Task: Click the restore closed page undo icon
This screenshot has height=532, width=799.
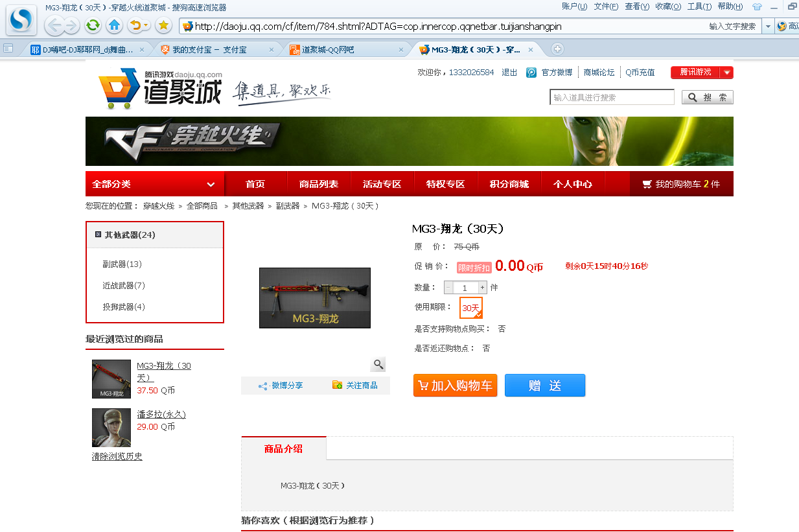Action: (x=135, y=25)
